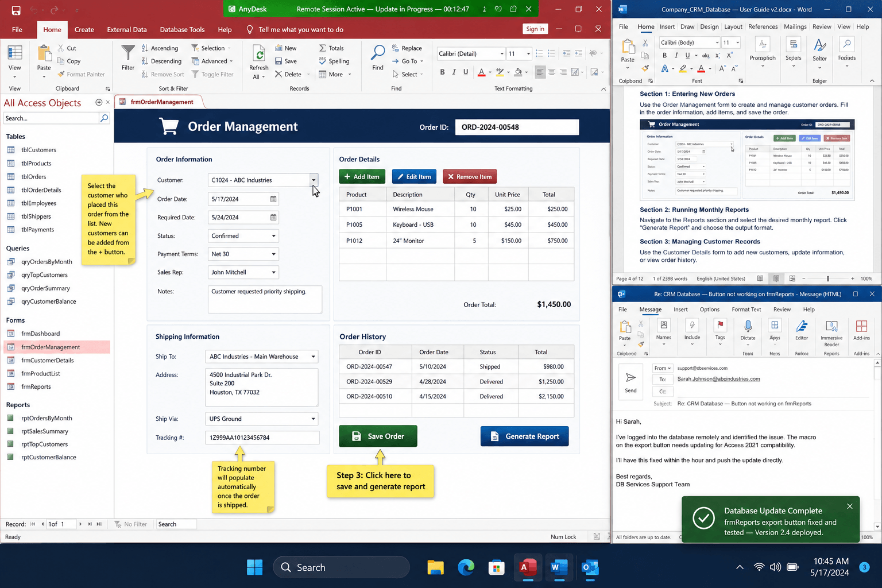Click Refresh All icon in Records group
The width and height of the screenshot is (882, 588).
(259, 53)
